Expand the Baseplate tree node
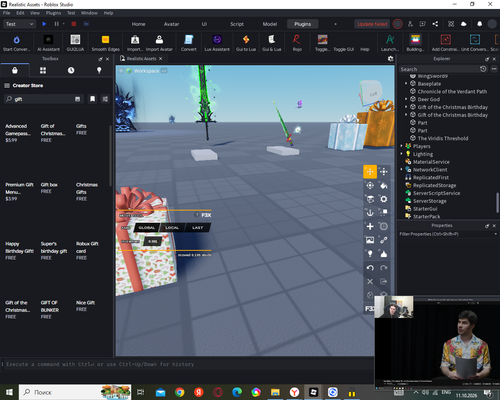The image size is (500, 400). pos(406,84)
